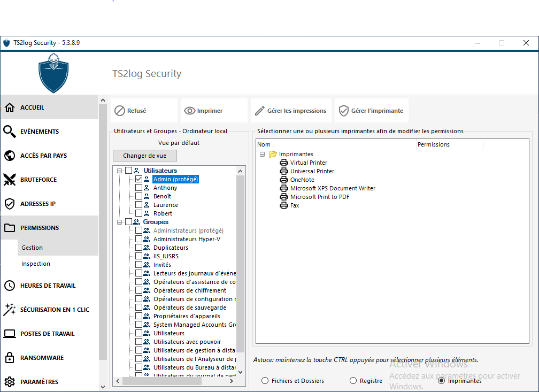Click the Microsoft Print to PDF printer icon
The height and width of the screenshot is (392, 539).
[x=284, y=197]
